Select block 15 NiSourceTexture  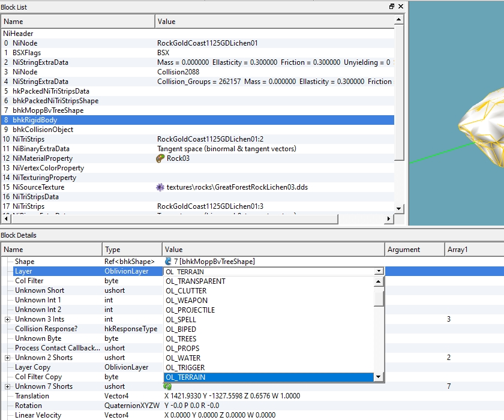[x=197, y=187]
